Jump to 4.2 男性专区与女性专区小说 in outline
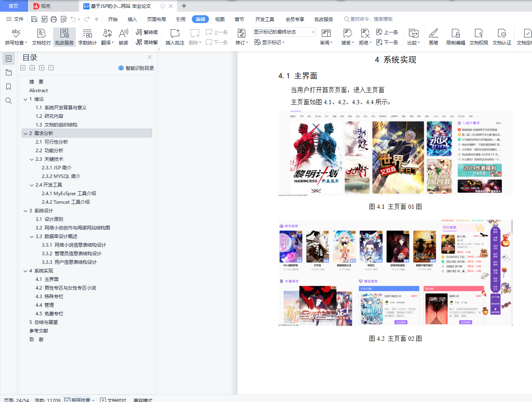The width and height of the screenshot is (532, 402). pos(66,288)
